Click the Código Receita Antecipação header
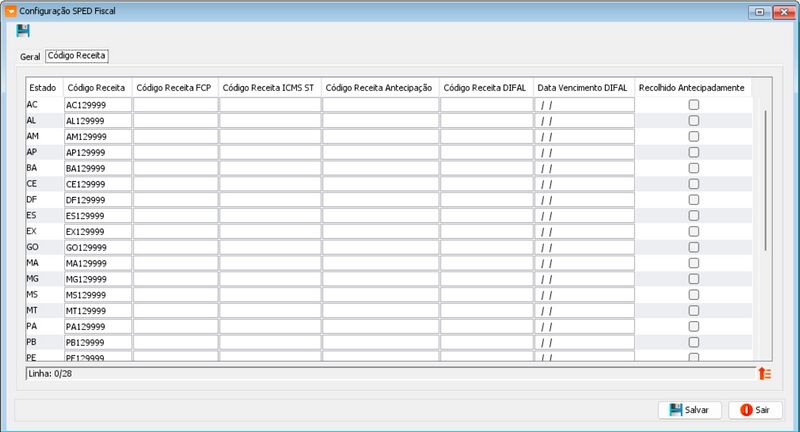The height and width of the screenshot is (432, 800). 380,88
